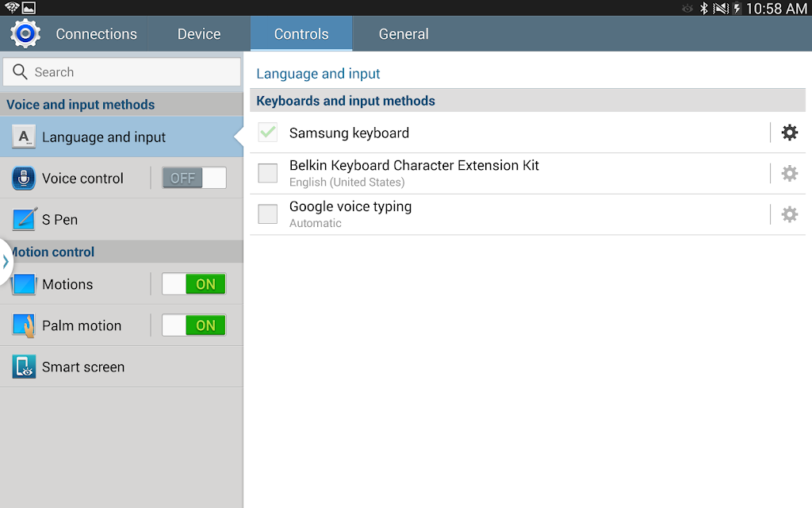Toggle the Samsung keyboard checkbox
812x508 pixels.
pyautogui.click(x=268, y=133)
